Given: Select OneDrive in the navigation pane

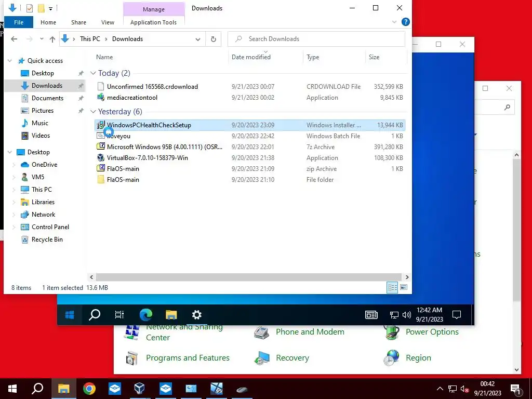Looking at the screenshot, I should click(44, 165).
